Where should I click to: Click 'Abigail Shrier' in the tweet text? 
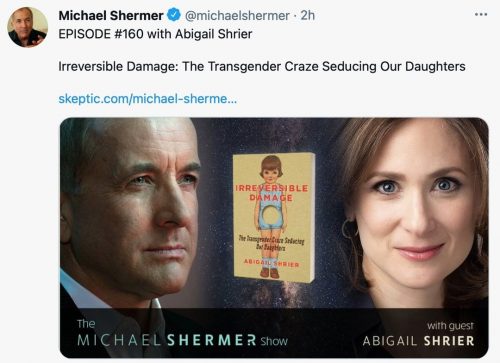[x=214, y=34]
